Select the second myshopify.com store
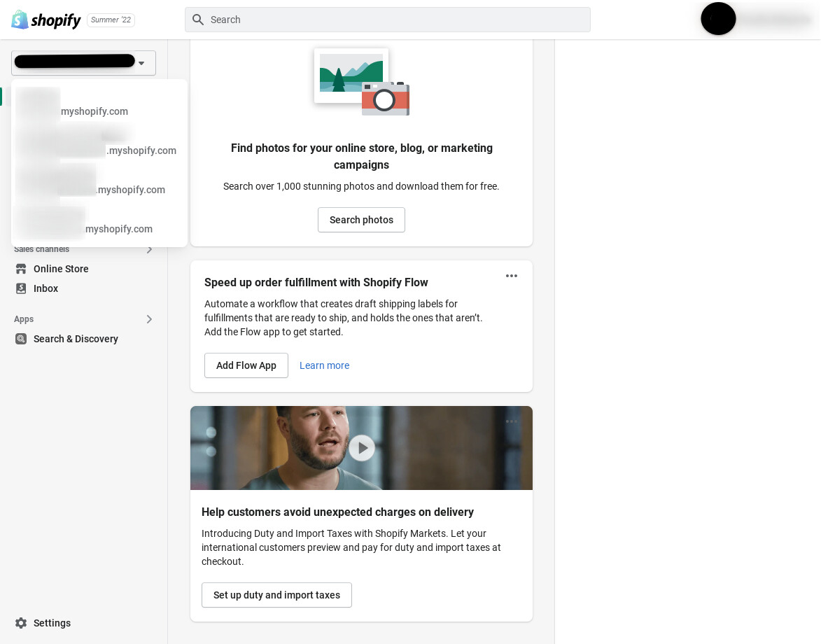821x644 pixels. pos(99,144)
